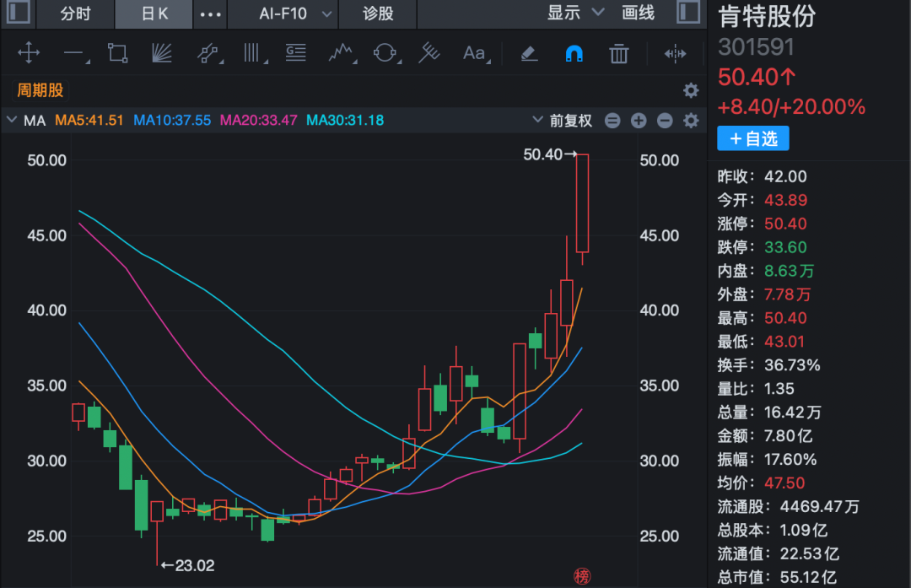Open the 显示 dropdown menu
Viewport: 911px width, 588px height.
[x=576, y=13]
